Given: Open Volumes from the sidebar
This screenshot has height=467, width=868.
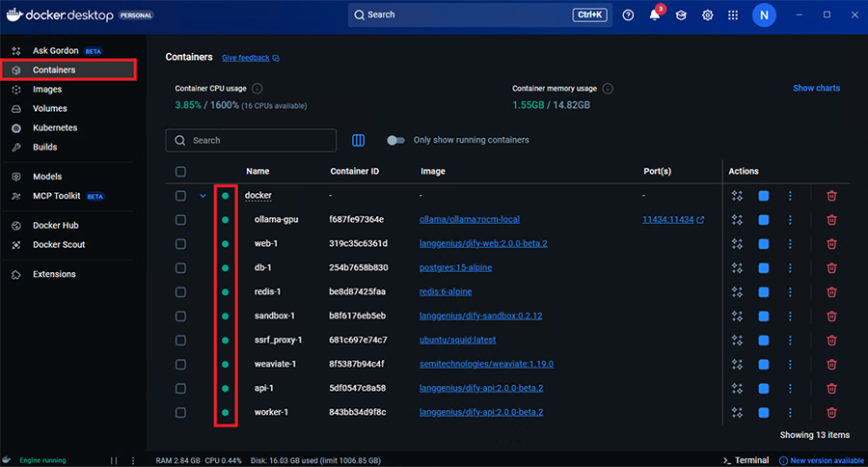Looking at the screenshot, I should [x=50, y=108].
